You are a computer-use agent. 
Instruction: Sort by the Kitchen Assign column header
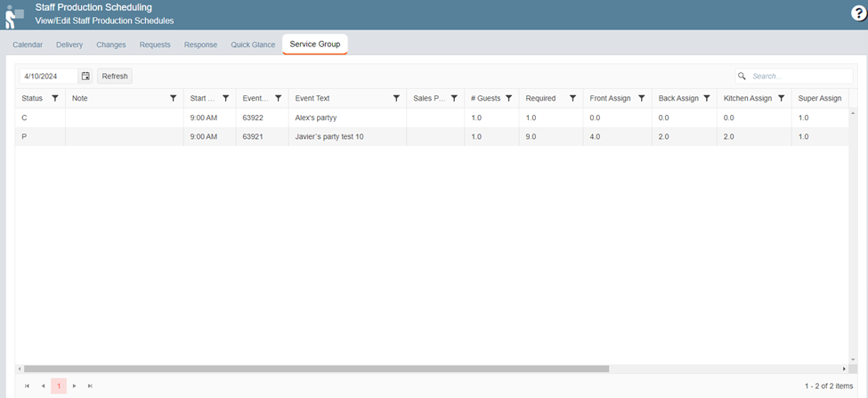(747, 98)
